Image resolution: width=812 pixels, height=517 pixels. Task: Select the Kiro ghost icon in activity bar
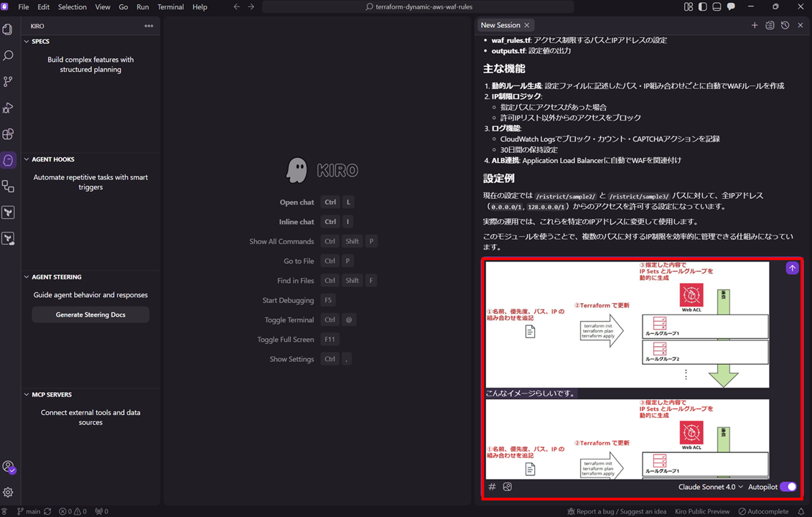coord(8,160)
